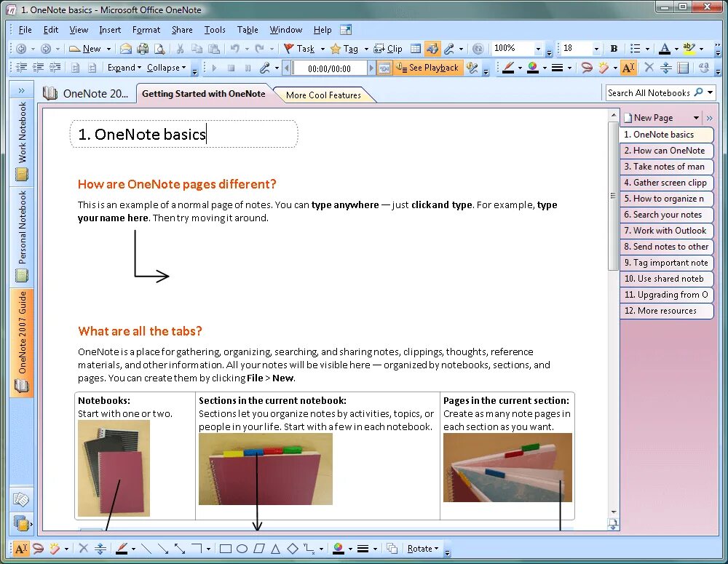Screen dimensions: 728x564
Task: Toggle rule lines icon on drawing toolbar
Action: point(684,68)
